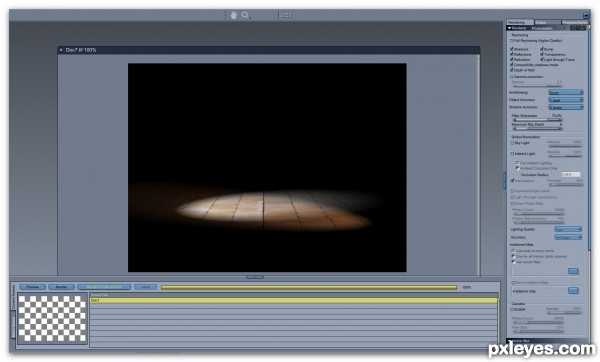Viewport: 600px width, 362px height.
Task: Switch to the Rendering tab
Action: pos(520,22)
